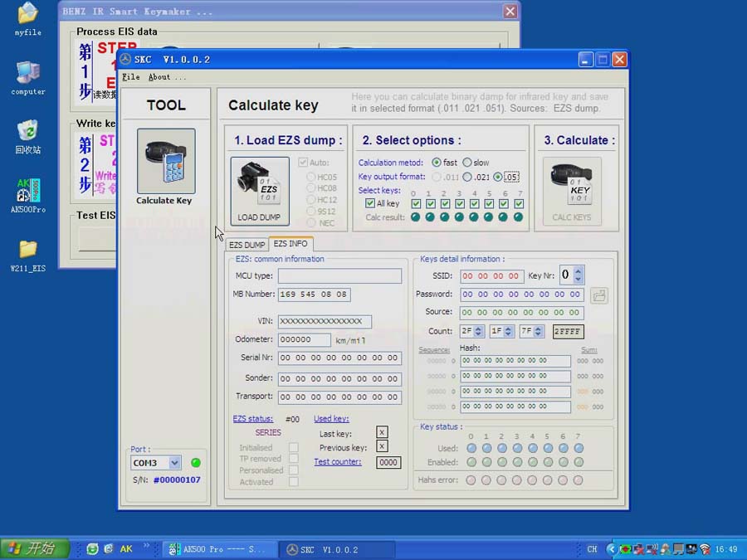Click the open-file icon next to Password
This screenshot has width=747, height=560.
(x=598, y=295)
